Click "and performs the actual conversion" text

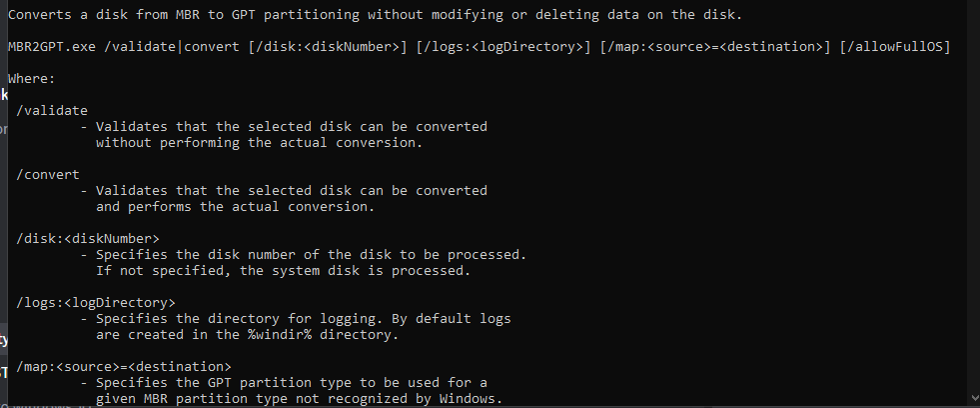pyautogui.click(x=235, y=207)
